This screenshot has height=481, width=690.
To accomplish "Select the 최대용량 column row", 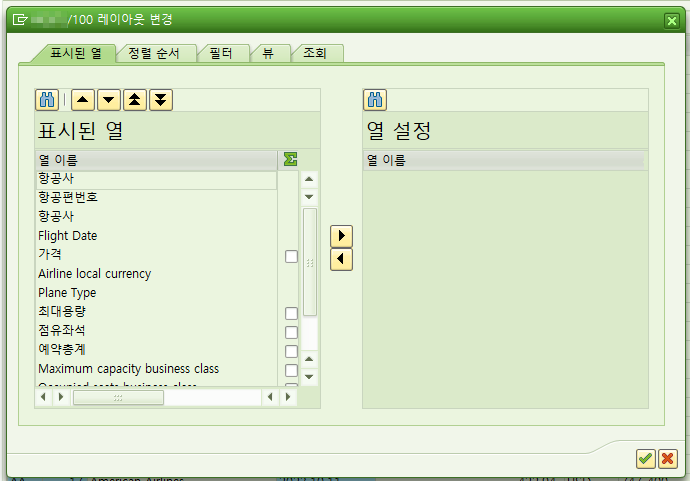I will click(156, 311).
